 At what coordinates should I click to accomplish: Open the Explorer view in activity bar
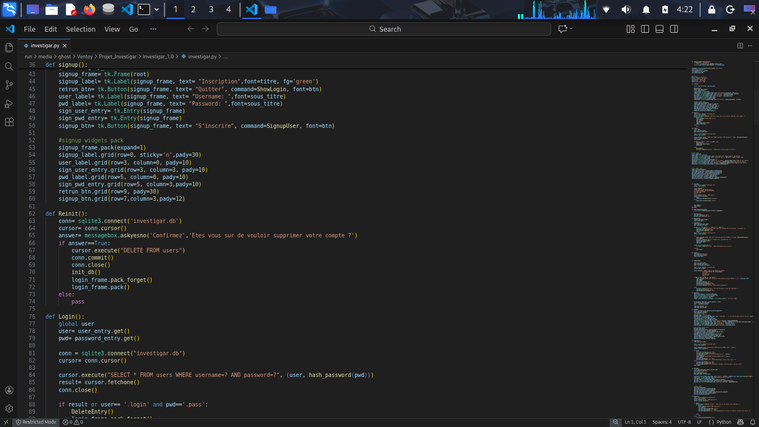(x=9, y=47)
